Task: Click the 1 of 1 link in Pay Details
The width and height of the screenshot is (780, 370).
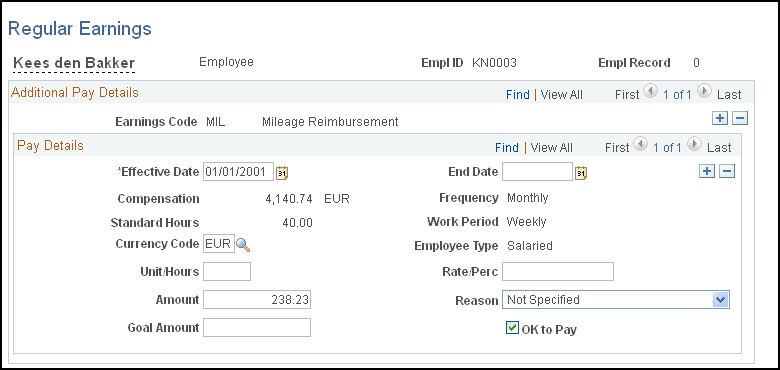Action: tap(667, 148)
